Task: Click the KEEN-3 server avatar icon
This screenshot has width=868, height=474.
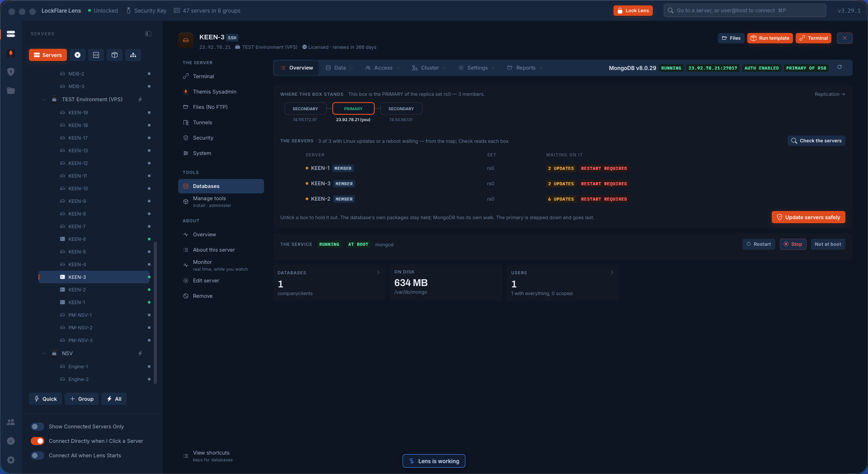Action: (186, 40)
